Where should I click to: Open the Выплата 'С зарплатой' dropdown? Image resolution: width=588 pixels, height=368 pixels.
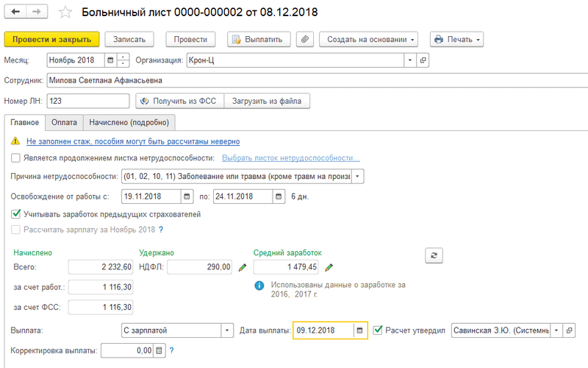227,330
